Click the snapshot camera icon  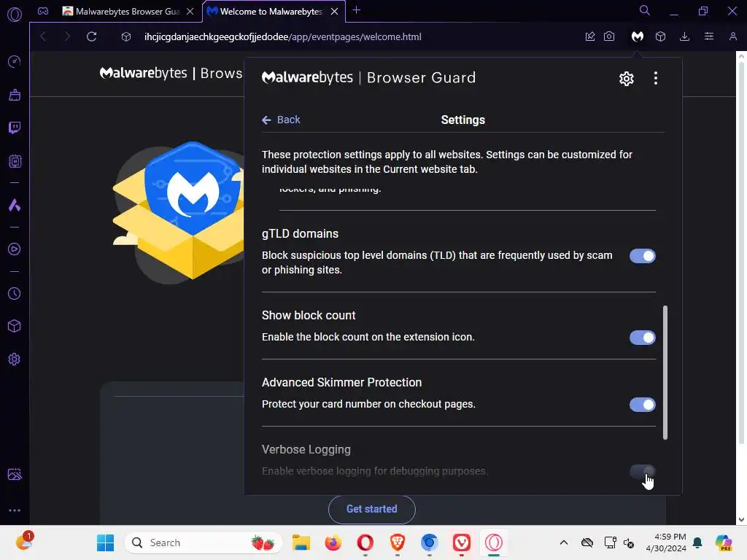coord(609,36)
